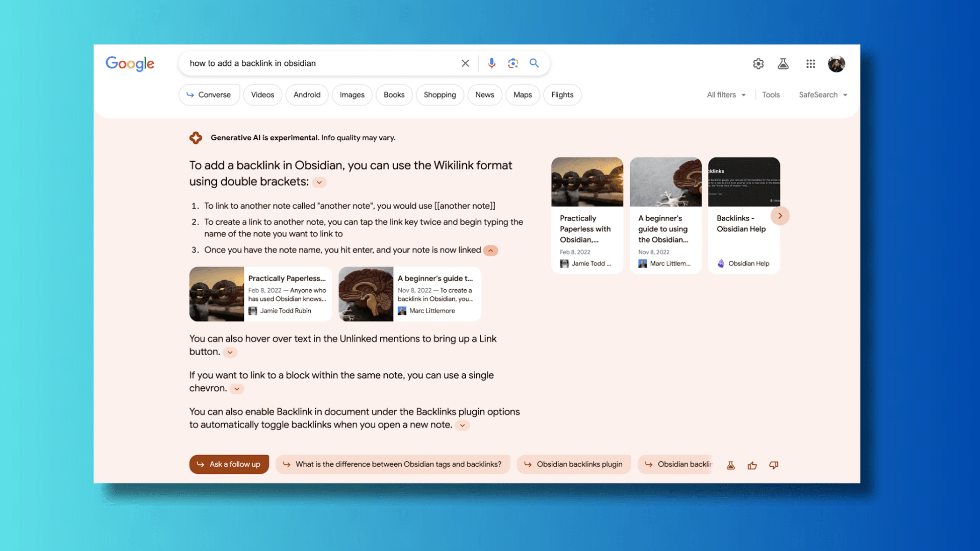This screenshot has height=551, width=980.
Task: Click the search results Tools option
Action: [x=770, y=94]
